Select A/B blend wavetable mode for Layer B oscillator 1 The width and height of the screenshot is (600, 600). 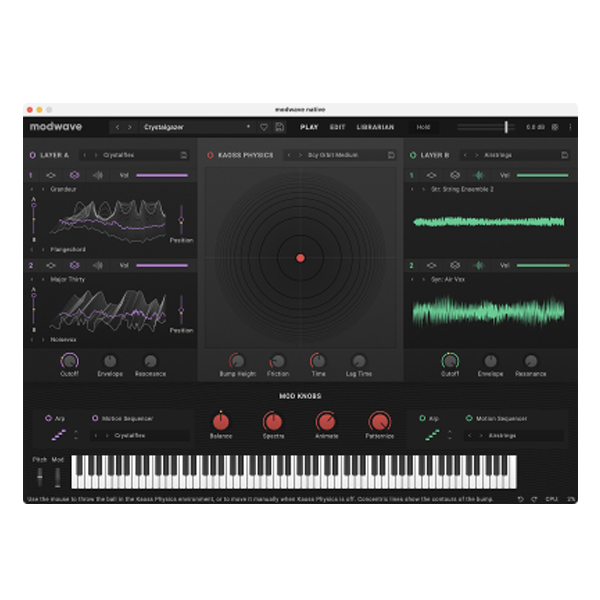pos(455,175)
